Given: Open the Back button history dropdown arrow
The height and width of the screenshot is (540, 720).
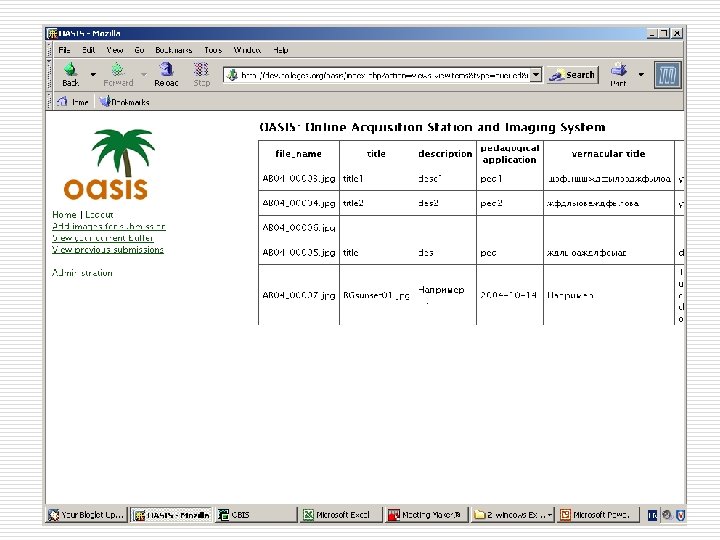Looking at the screenshot, I should [x=93, y=74].
